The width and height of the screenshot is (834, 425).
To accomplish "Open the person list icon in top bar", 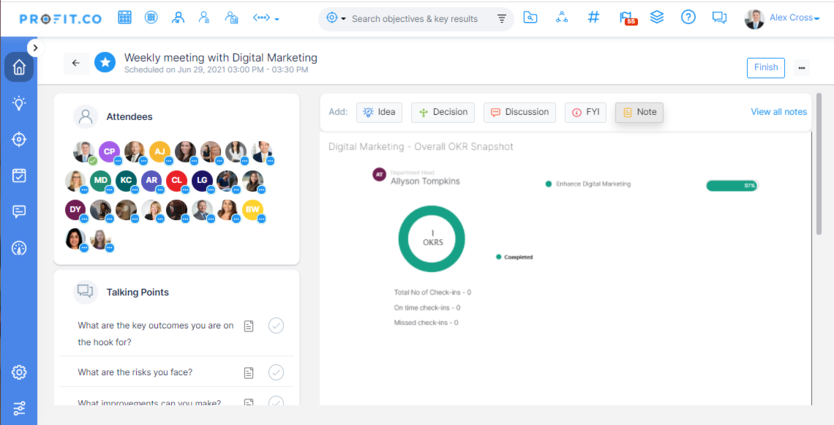I will point(204,18).
